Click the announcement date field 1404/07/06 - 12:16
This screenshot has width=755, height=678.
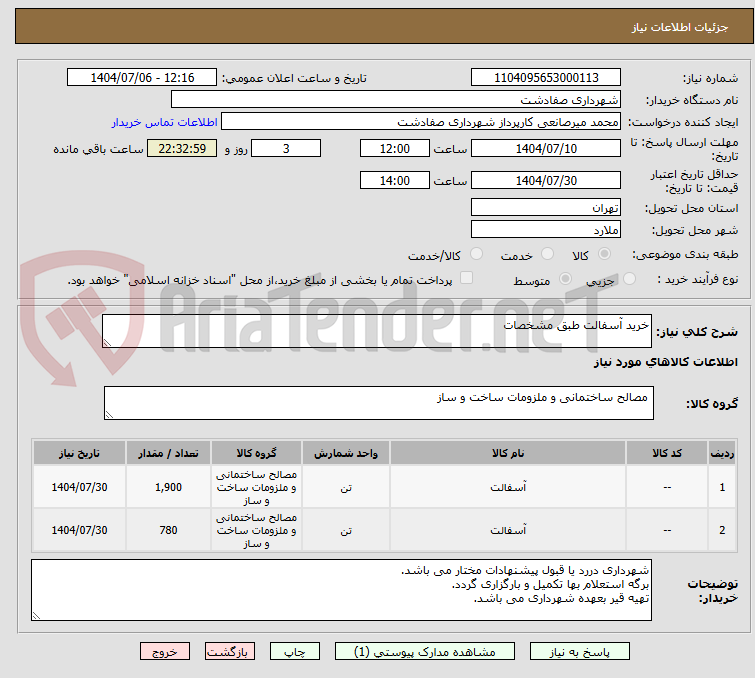coord(142,78)
